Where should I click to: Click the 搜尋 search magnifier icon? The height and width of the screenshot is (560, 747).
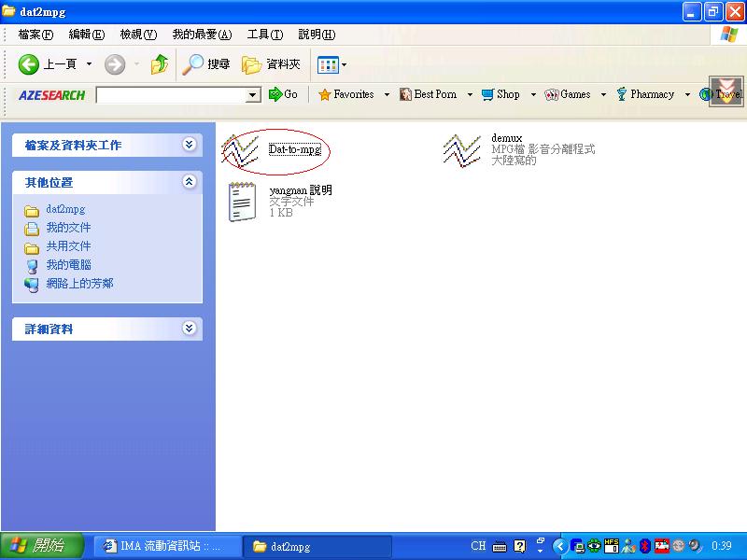point(193,64)
